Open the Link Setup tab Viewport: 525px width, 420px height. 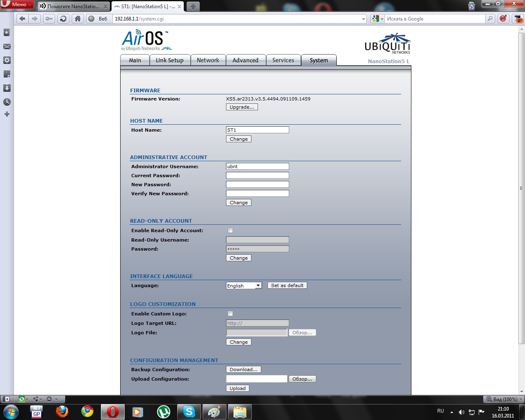tap(169, 60)
